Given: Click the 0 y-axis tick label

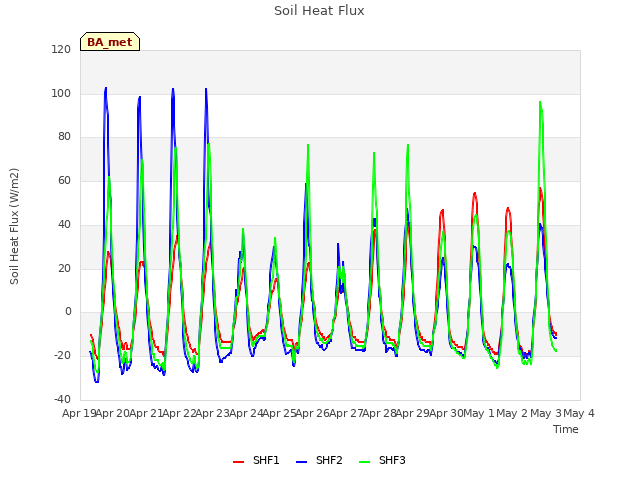Looking at the screenshot, I should coord(68,312).
